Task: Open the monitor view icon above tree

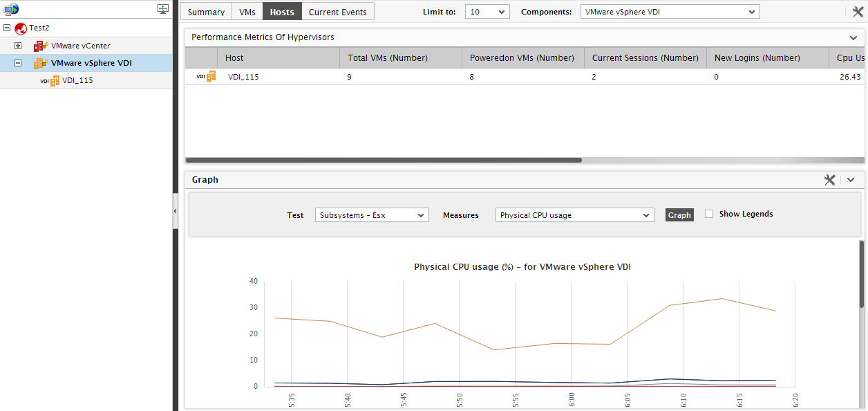Action: pos(163,9)
